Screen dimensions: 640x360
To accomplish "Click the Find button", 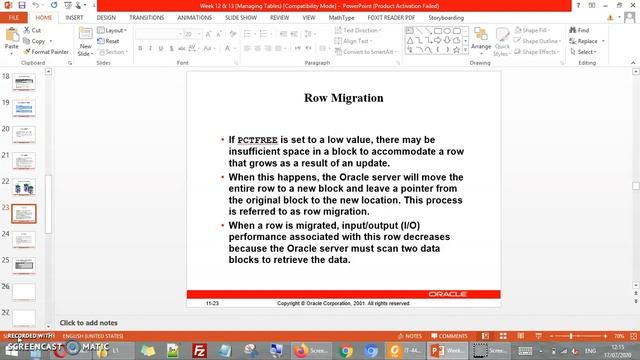I will click(x=580, y=30).
